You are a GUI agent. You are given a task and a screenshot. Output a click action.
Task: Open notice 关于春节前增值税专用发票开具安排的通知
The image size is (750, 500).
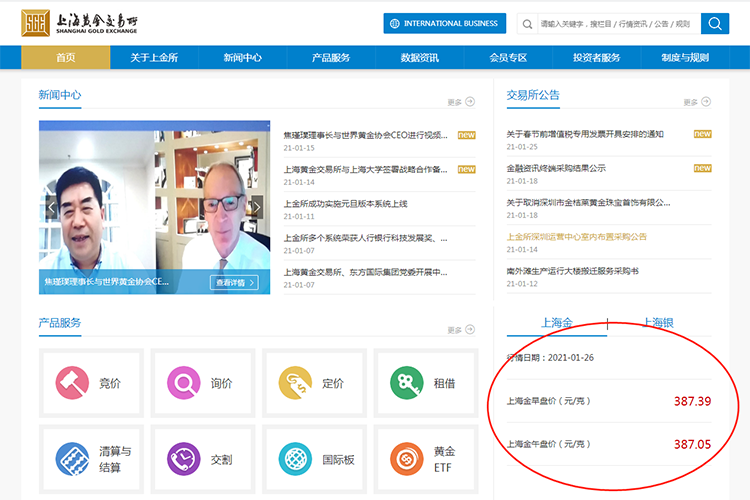(585, 134)
